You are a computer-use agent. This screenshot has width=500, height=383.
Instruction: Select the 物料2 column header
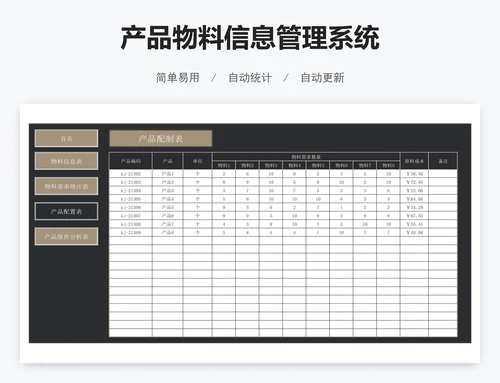pos(247,165)
